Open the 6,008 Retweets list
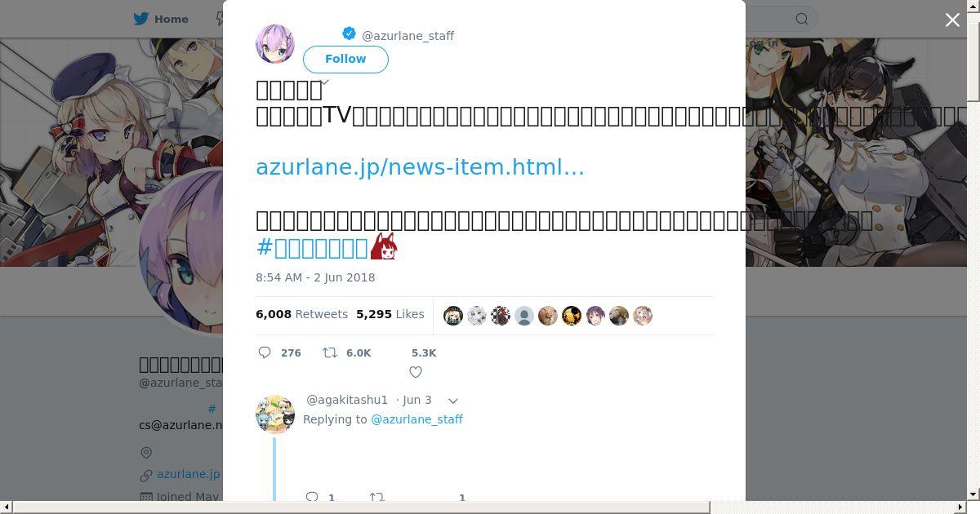Viewport: 980px width, 514px height. pos(301,314)
